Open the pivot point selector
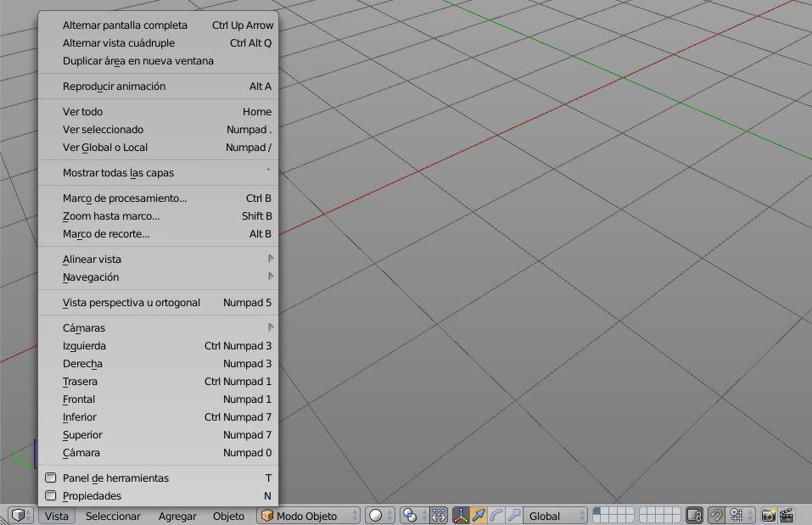Viewport: 812px width, 525px height. point(414,516)
